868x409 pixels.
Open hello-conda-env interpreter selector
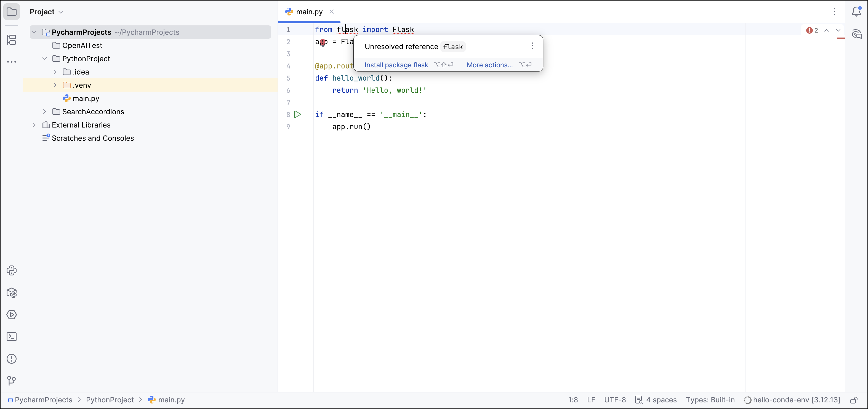(x=792, y=400)
